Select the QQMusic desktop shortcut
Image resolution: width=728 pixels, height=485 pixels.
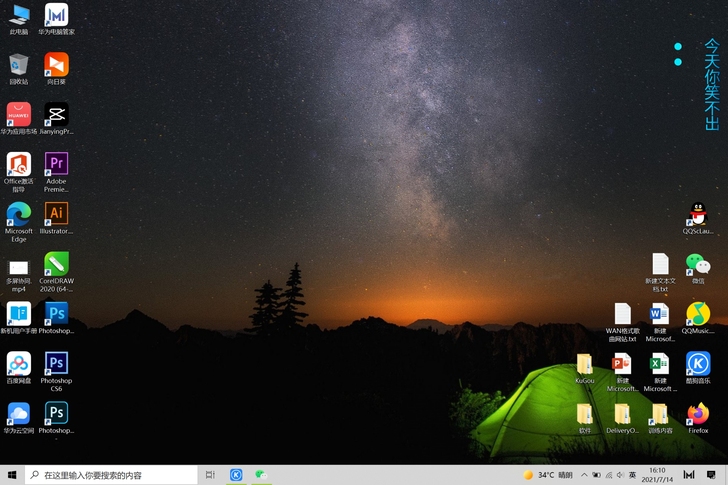698,314
